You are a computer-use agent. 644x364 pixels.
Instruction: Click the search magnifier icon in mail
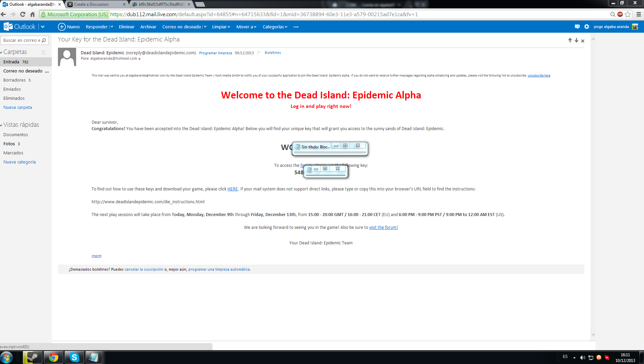click(44, 40)
